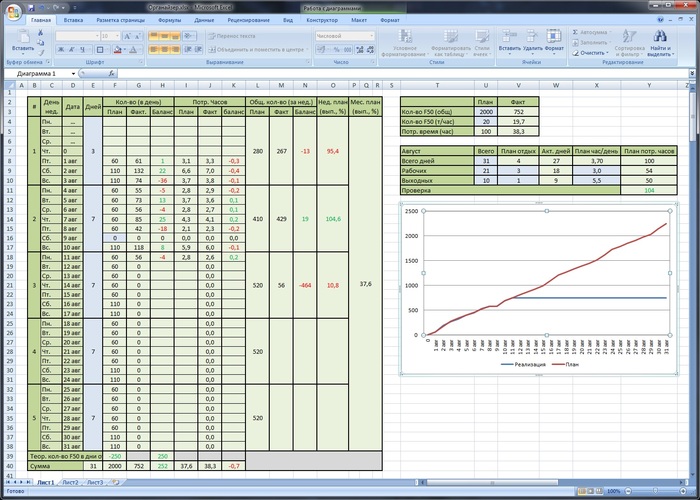Click percent style % button
700x500 pixels.
coord(336,50)
